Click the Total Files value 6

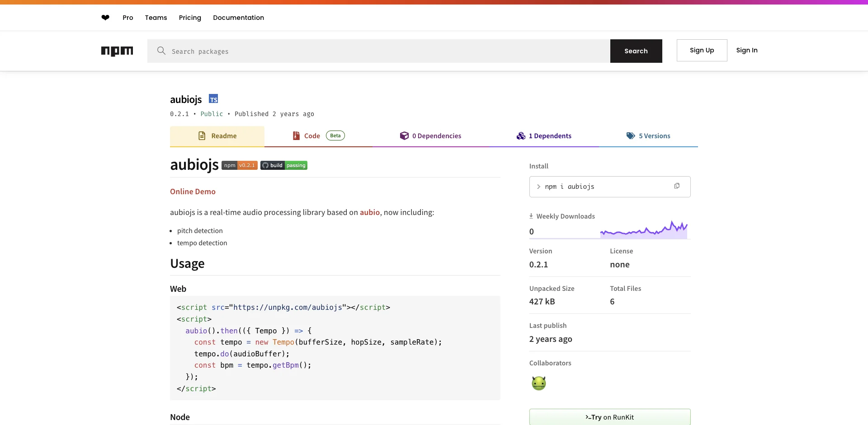(612, 301)
